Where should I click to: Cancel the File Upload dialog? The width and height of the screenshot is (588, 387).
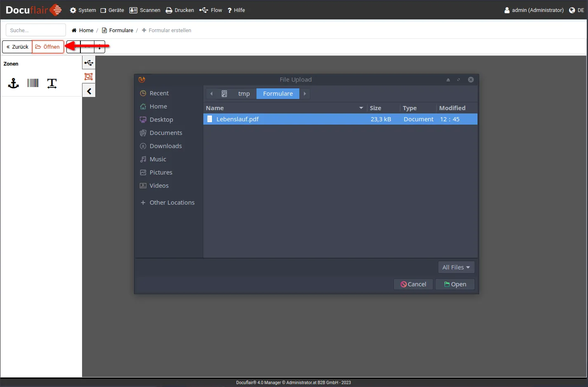click(x=413, y=284)
